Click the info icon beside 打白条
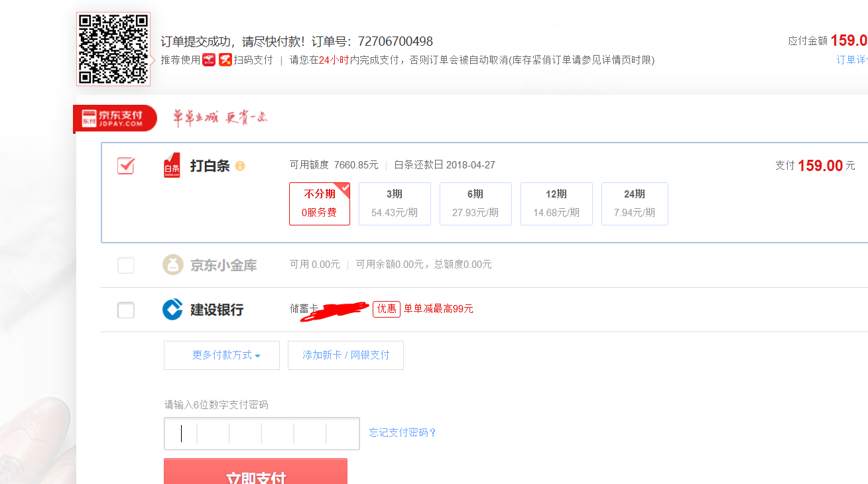Viewport: 868px width, 484px height. [x=240, y=166]
